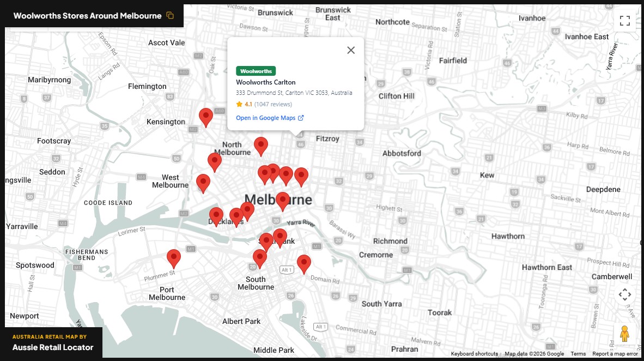Image resolution: width=644 pixels, height=361 pixels.
Task: Click the Abbotsford suburb label
Action: pos(402,153)
